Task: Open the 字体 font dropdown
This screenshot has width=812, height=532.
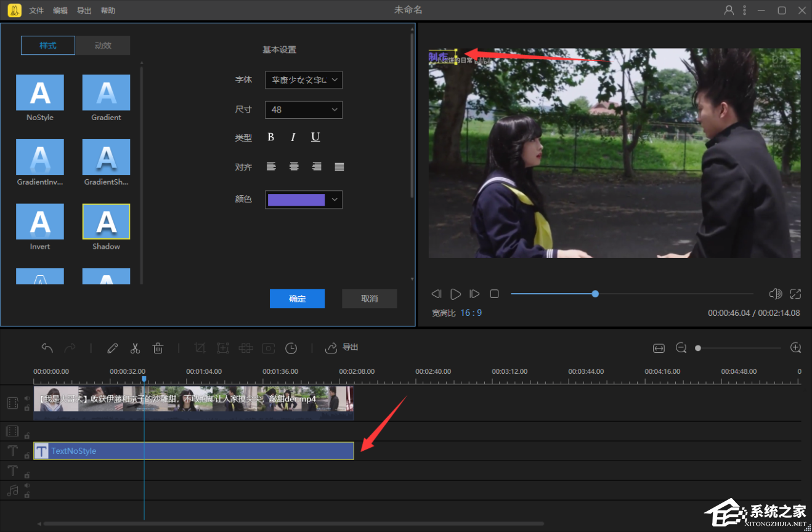Action: pyautogui.click(x=304, y=80)
